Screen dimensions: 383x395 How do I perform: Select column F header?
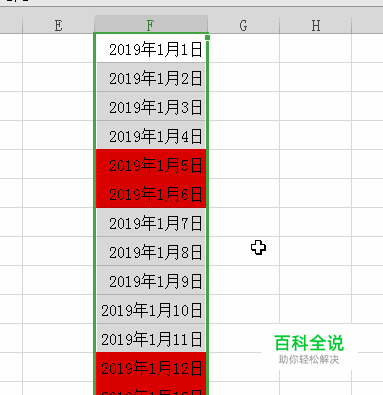click(x=151, y=25)
